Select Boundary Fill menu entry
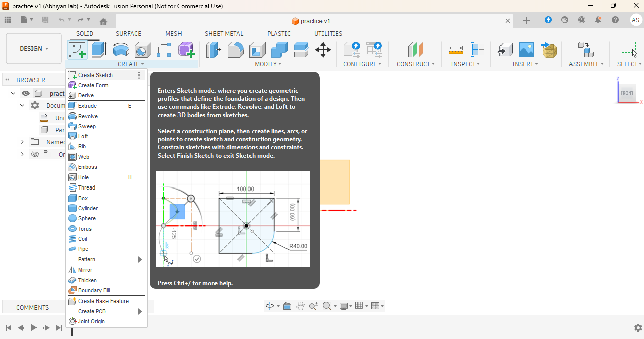 click(x=106, y=290)
